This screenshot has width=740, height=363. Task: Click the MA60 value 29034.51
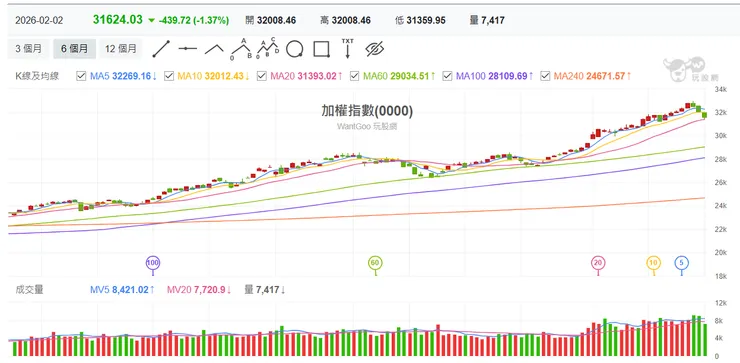(410, 76)
